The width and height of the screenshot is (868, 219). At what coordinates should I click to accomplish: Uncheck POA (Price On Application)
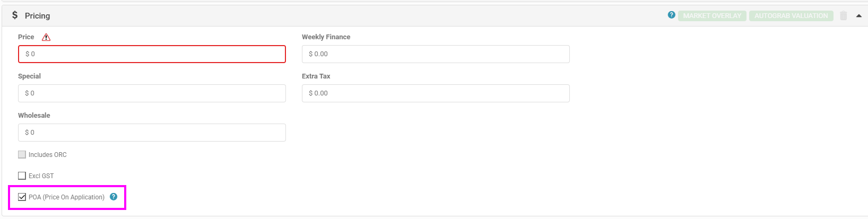22,197
